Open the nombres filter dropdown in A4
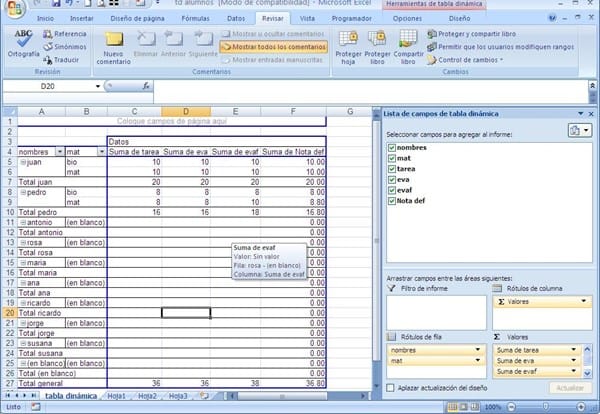Image resolution: width=600 pixels, height=414 pixels. click(60, 152)
